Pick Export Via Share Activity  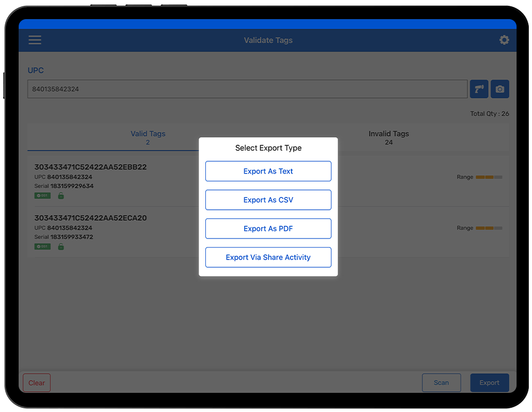pyautogui.click(x=268, y=258)
